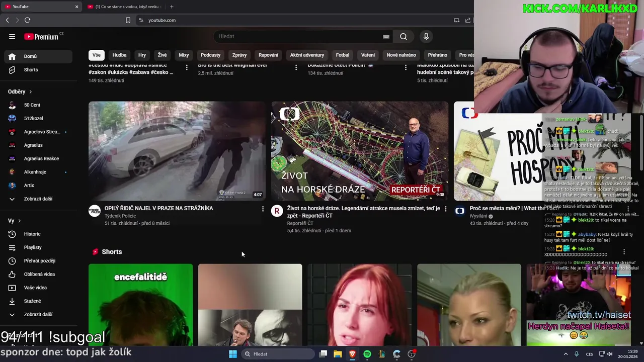The height and width of the screenshot is (362, 644).
Task: Open Playlisty in the sidebar
Action: 38,247
